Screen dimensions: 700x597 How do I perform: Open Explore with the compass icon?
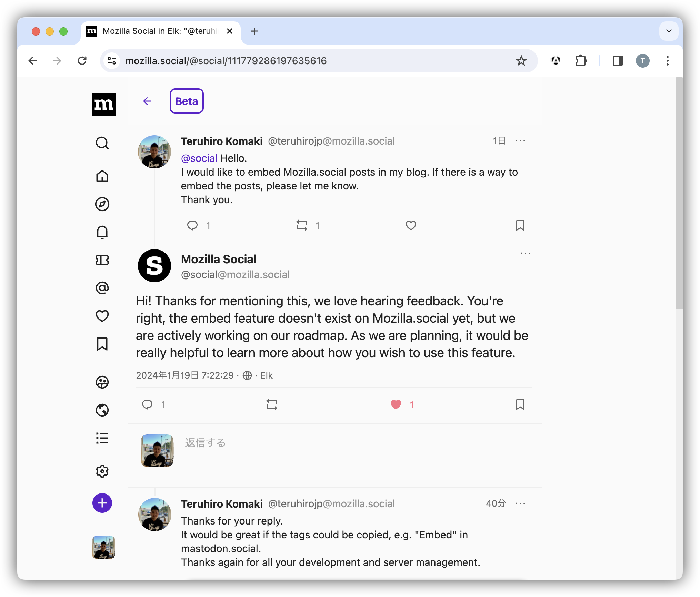point(102,204)
